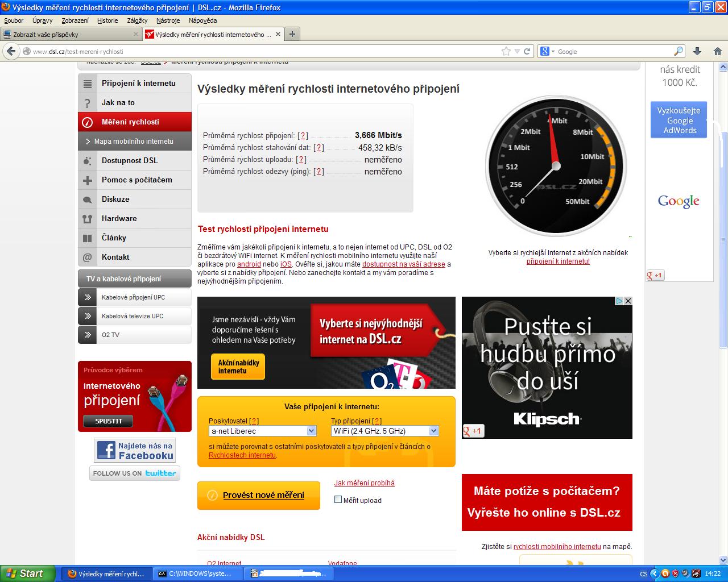The height and width of the screenshot is (582, 728).
Task: Open the 'android' app link
Action: point(249,264)
